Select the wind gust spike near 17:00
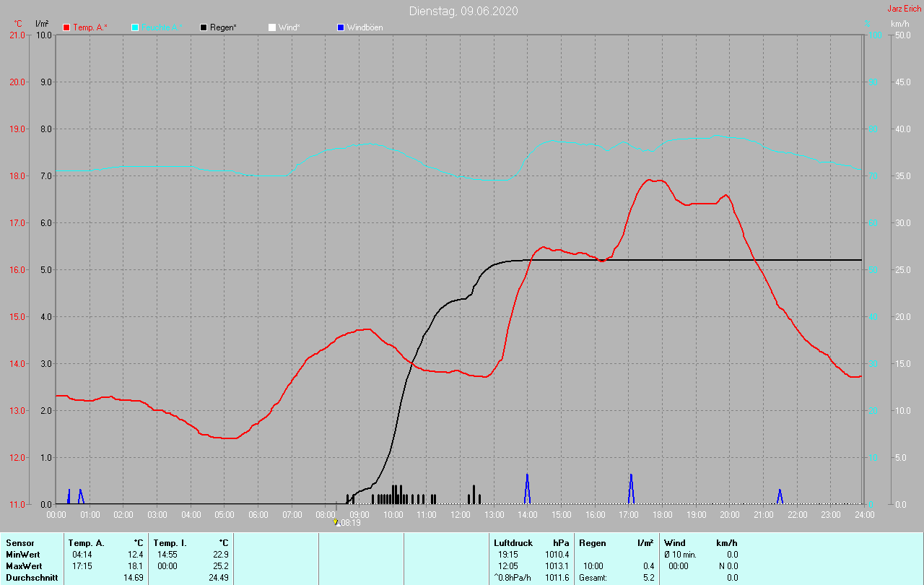The width and height of the screenshot is (924, 585). 631,489
